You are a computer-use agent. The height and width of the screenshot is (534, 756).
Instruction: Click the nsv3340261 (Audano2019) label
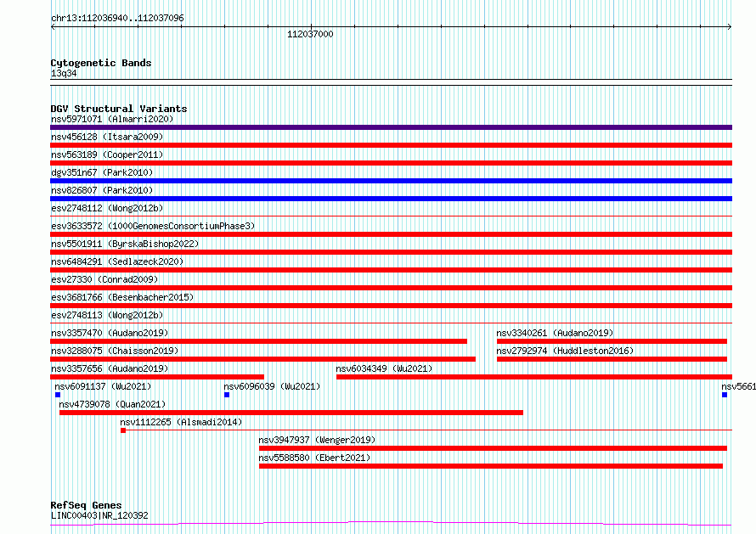point(555,333)
